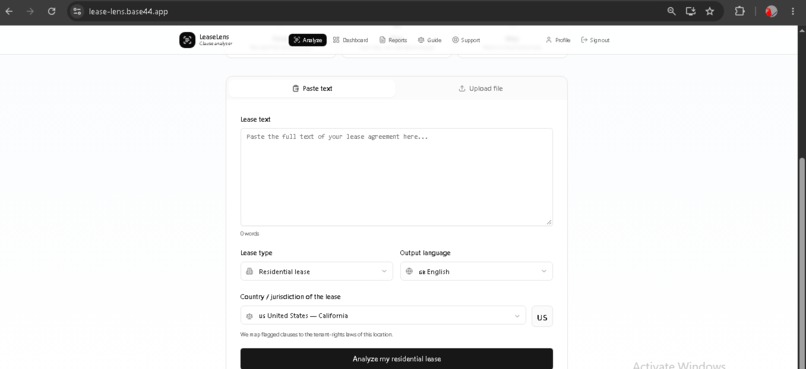Screen dimensions: 806x369
Task: Open the Support nav item
Action: pyautogui.click(x=466, y=40)
